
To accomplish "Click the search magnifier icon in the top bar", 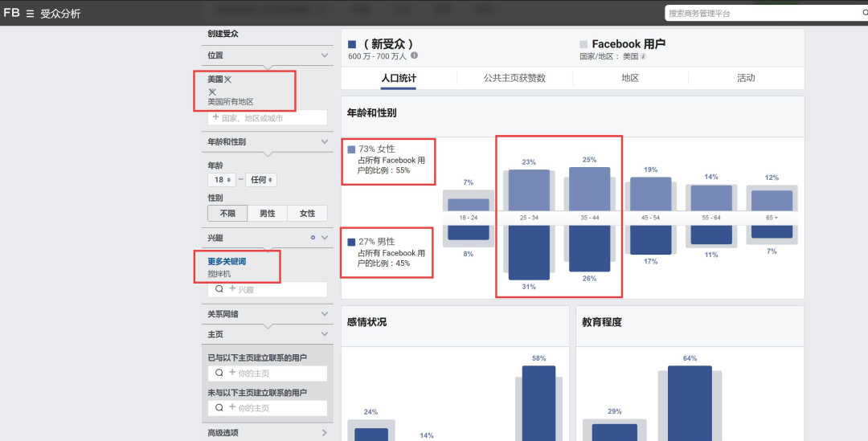I will 864,13.
